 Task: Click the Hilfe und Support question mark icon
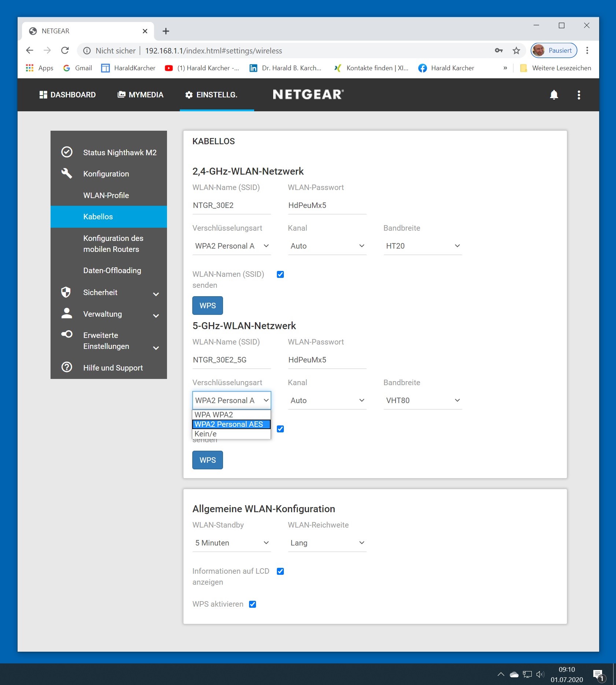coord(67,367)
